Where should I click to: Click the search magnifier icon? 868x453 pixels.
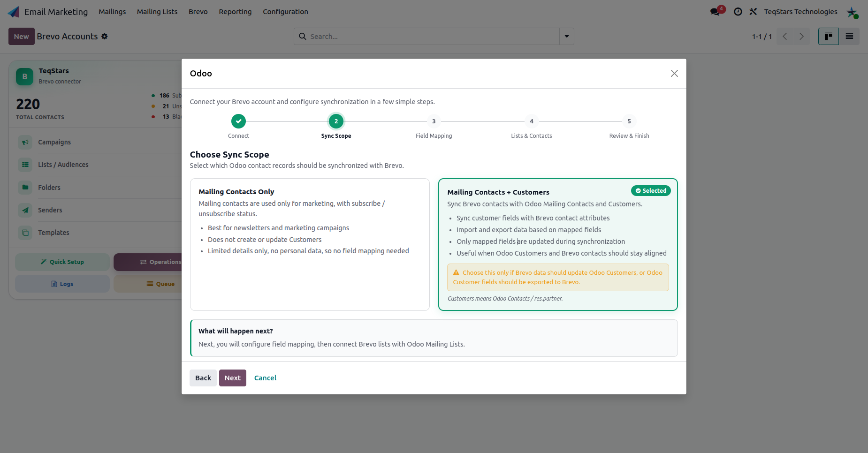pos(303,36)
